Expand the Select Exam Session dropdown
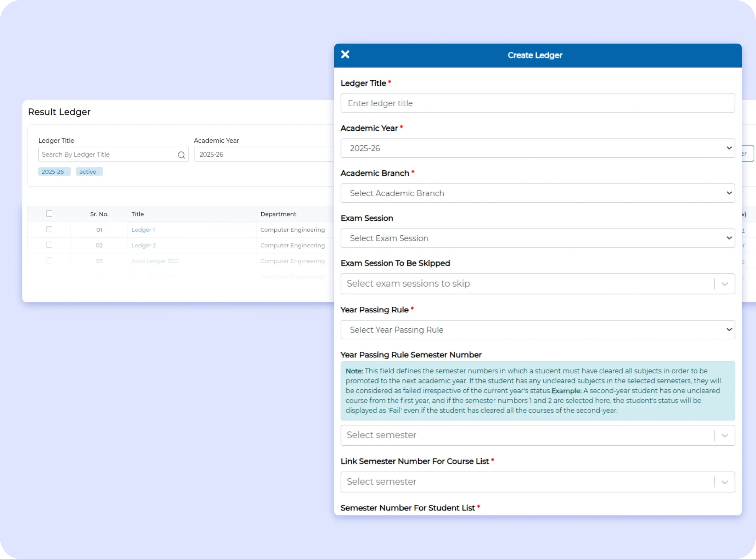This screenshot has width=756, height=559. click(x=537, y=238)
